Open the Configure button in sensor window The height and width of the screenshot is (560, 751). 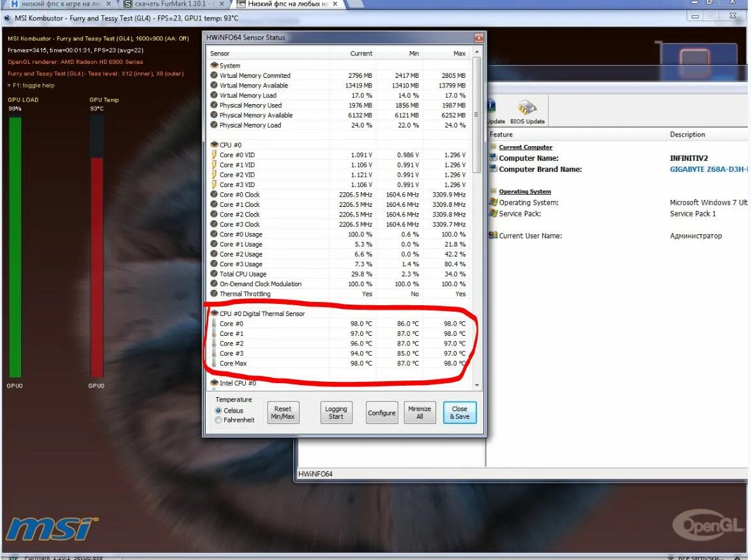(x=382, y=412)
